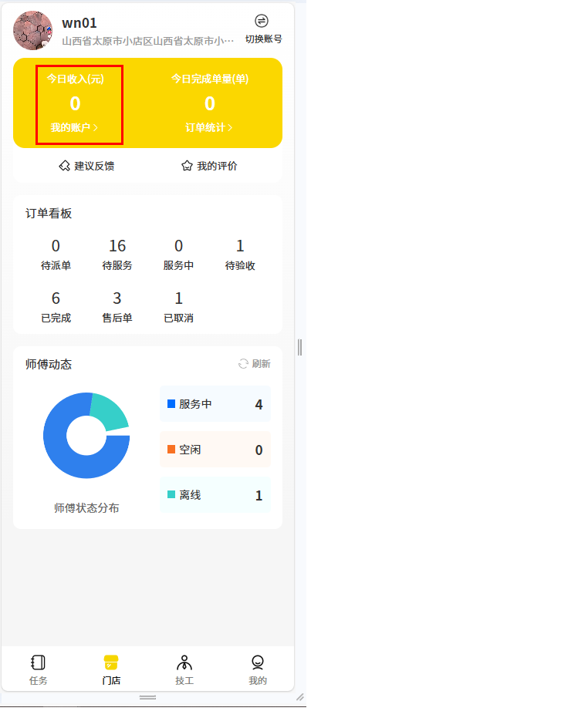Screen dimensions: 578x728
Task: Click the 技工 tab icon
Action: (x=184, y=662)
